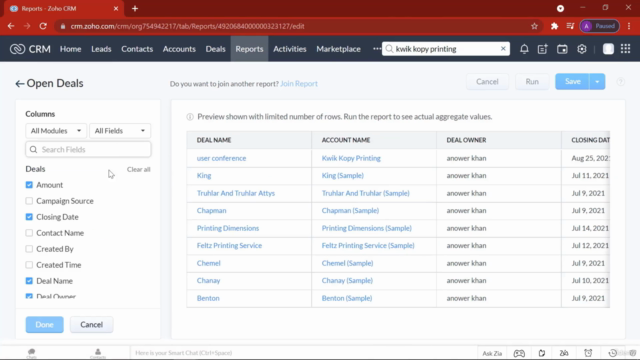Click the alarm clock icon in bottom bar
This screenshot has width=640, height=360.
pos(588,353)
